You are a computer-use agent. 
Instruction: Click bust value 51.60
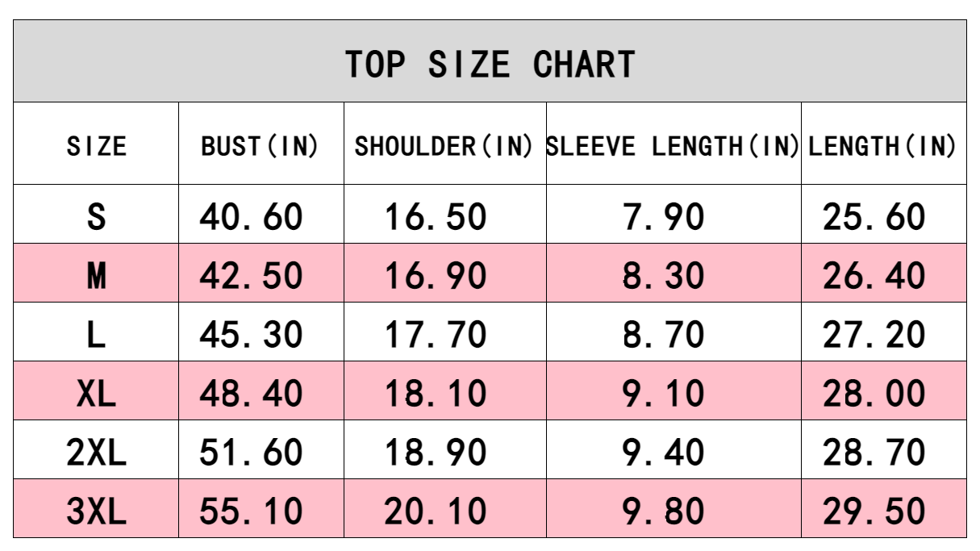(251, 453)
